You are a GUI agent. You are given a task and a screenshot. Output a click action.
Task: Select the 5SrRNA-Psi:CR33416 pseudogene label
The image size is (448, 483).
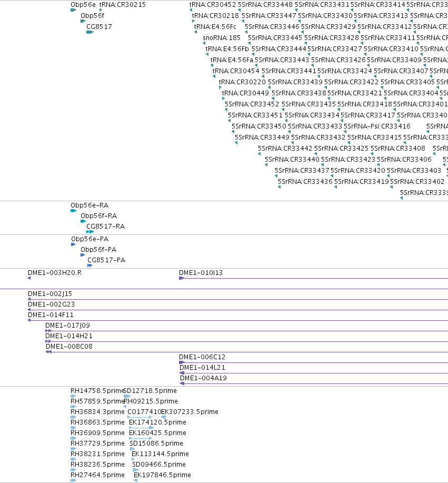(x=377, y=126)
